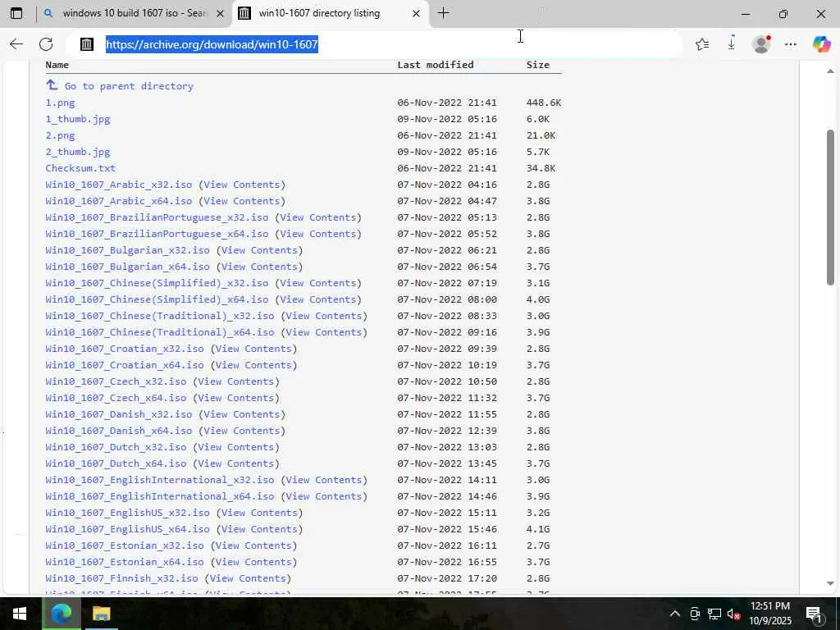Image resolution: width=840 pixels, height=630 pixels.
Task: Download Win10_1607_EnglishInternational_x32.iso
Action: pos(160,480)
